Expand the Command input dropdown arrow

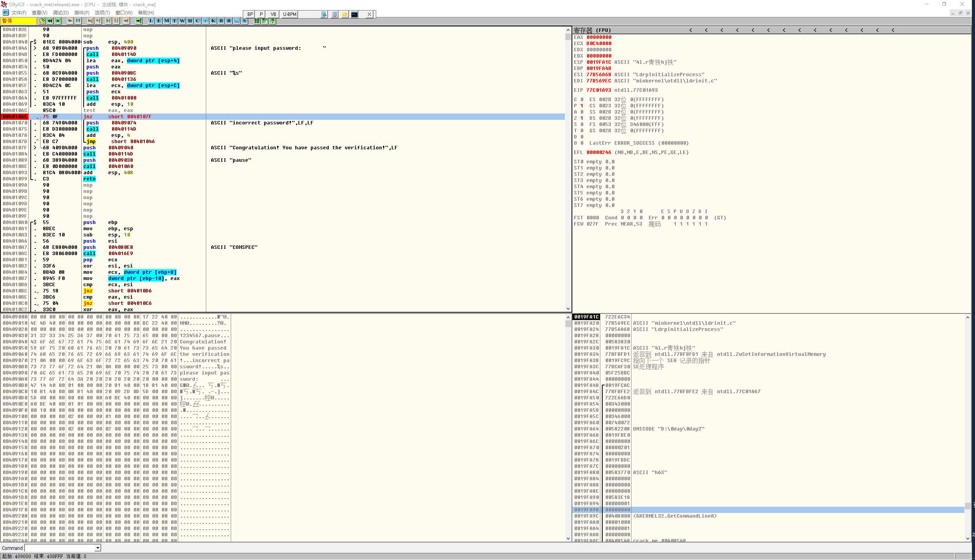pyautogui.click(x=98, y=548)
